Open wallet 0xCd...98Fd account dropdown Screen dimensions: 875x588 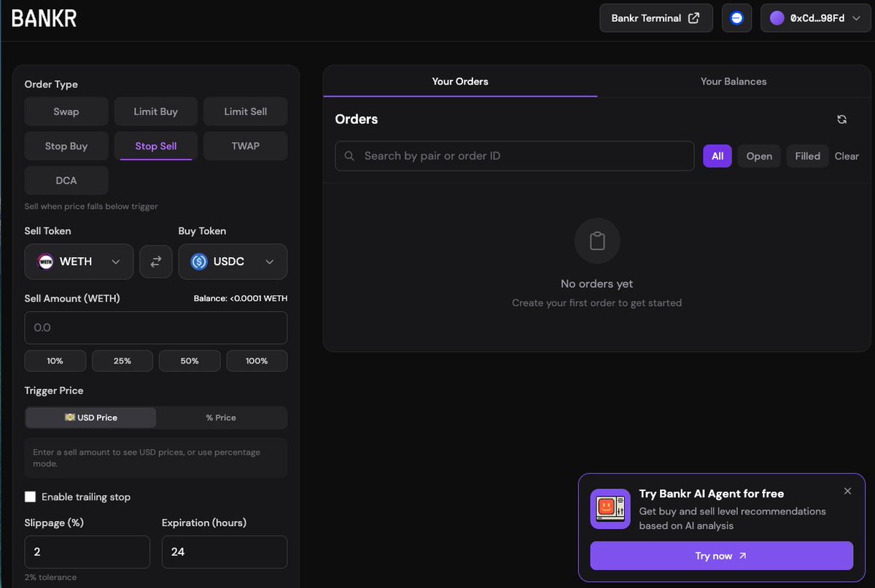point(816,18)
